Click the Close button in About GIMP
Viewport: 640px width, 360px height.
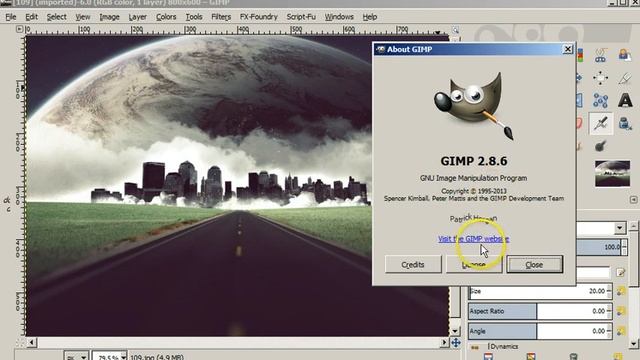tap(534, 264)
